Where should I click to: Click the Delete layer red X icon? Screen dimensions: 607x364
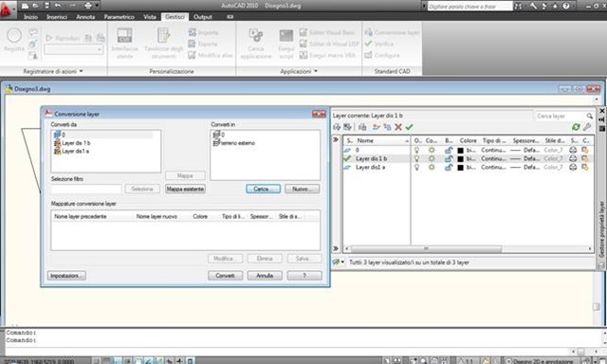pos(398,127)
